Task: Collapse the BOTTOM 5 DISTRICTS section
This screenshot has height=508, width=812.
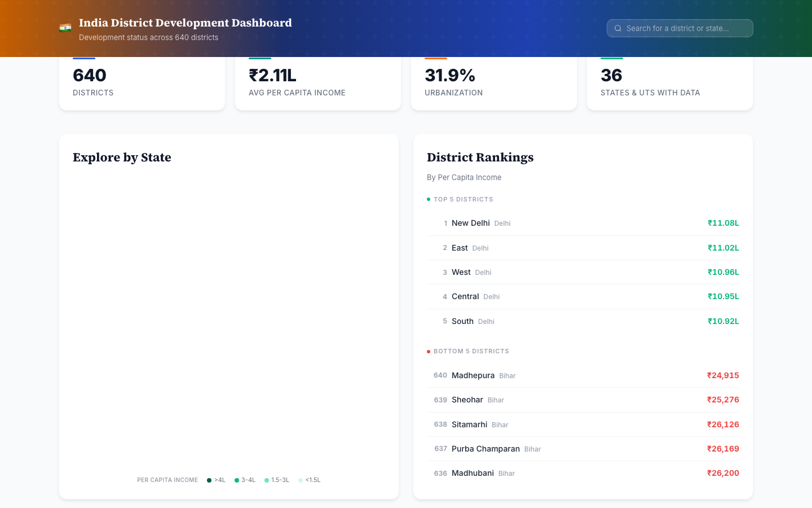Action: [x=471, y=351]
